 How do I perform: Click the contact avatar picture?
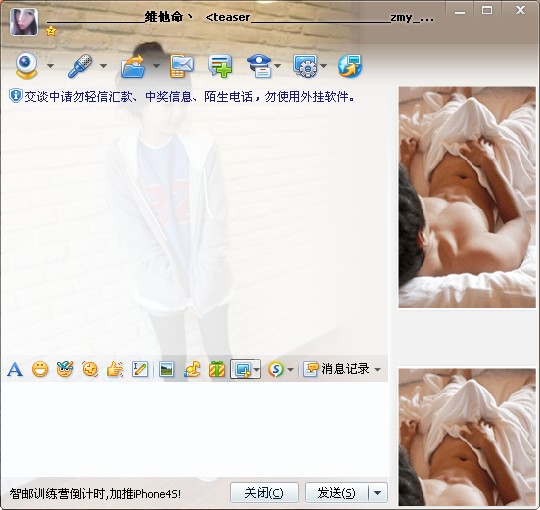[24, 22]
